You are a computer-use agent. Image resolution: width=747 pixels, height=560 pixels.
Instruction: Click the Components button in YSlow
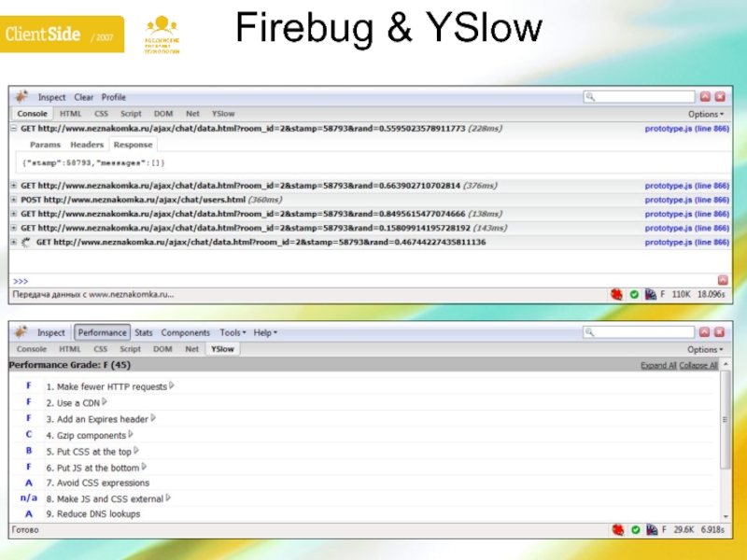coord(185,332)
